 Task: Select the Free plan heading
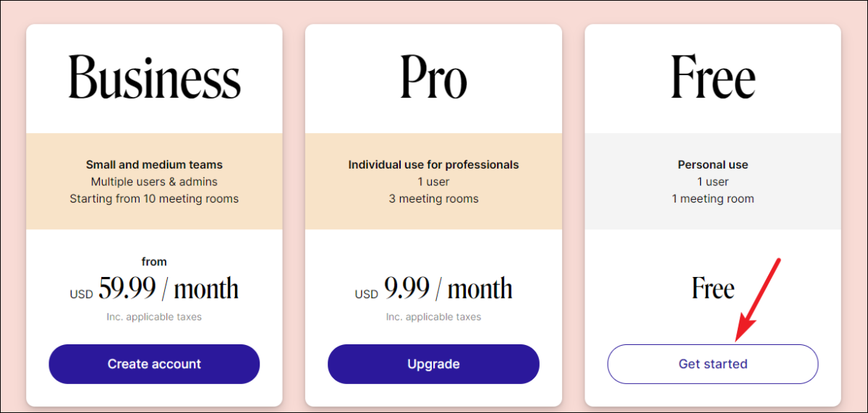712,77
